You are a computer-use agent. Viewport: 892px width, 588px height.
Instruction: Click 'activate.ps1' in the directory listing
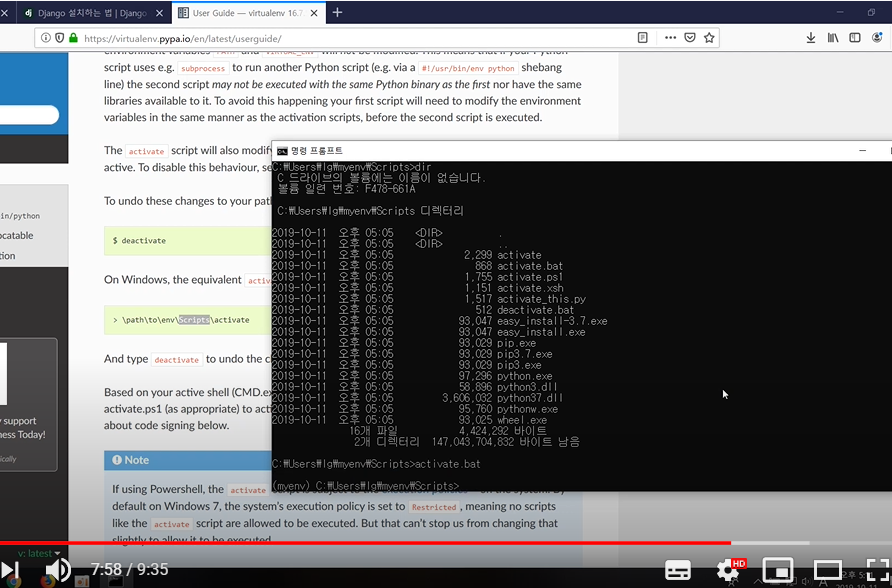click(x=530, y=277)
